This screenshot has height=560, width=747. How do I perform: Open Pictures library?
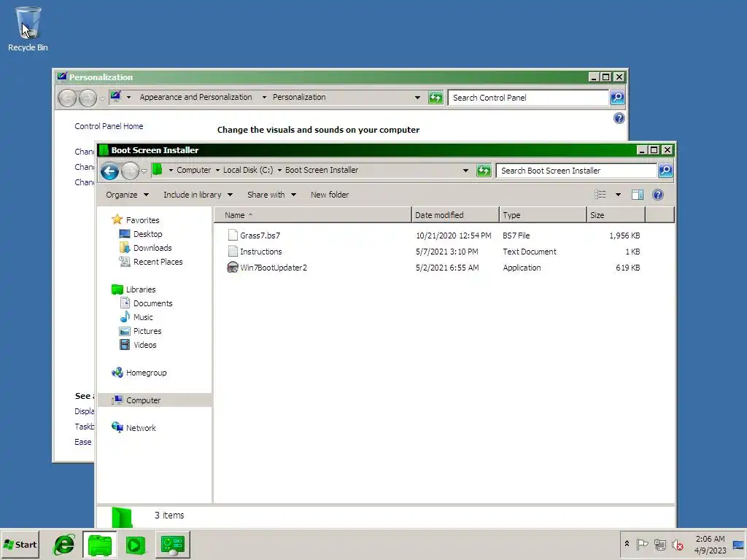click(x=147, y=330)
